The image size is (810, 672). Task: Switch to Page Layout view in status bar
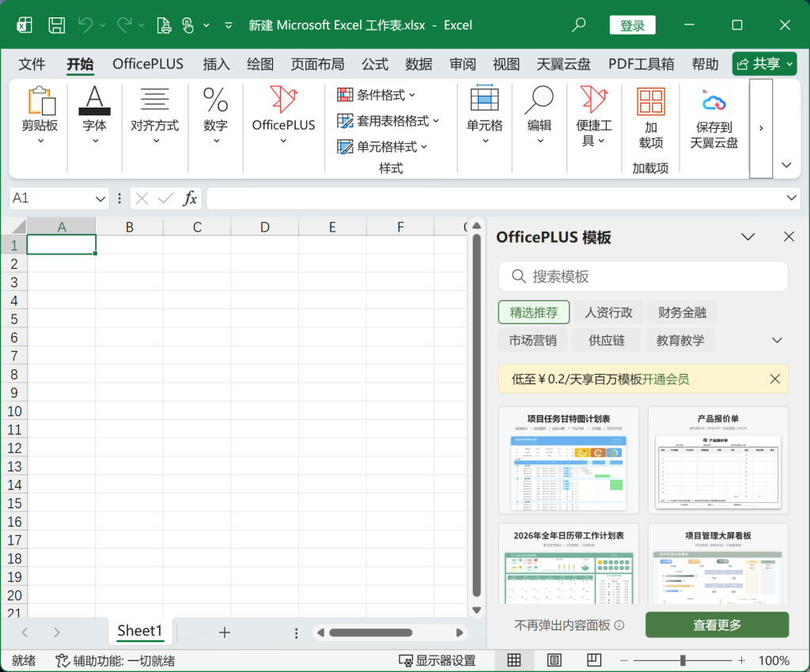click(x=555, y=660)
